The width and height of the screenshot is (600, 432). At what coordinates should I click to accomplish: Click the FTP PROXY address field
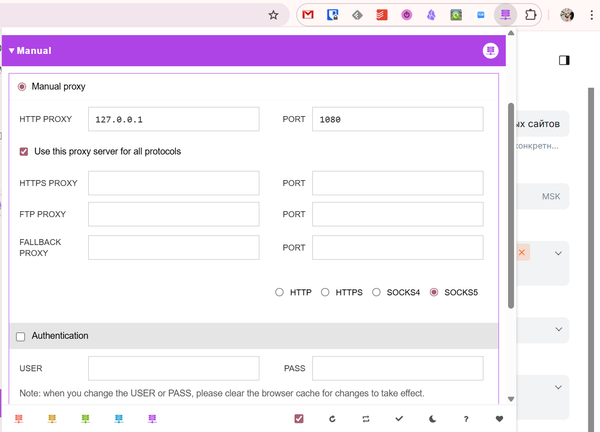click(x=174, y=214)
